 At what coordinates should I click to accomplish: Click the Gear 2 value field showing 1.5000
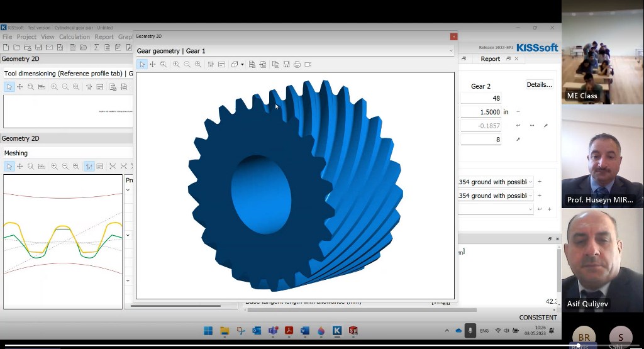pyautogui.click(x=481, y=112)
